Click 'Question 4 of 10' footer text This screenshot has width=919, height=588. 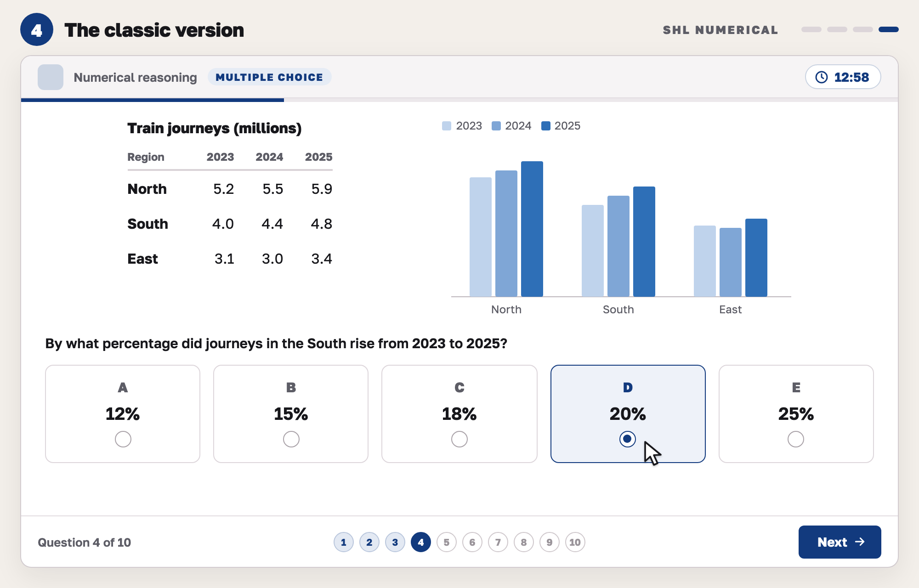pyautogui.click(x=84, y=543)
